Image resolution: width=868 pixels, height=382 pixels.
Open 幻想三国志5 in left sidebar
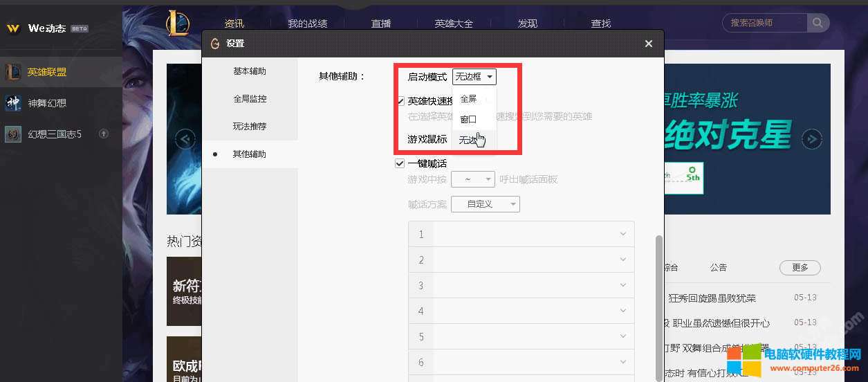tap(61, 134)
